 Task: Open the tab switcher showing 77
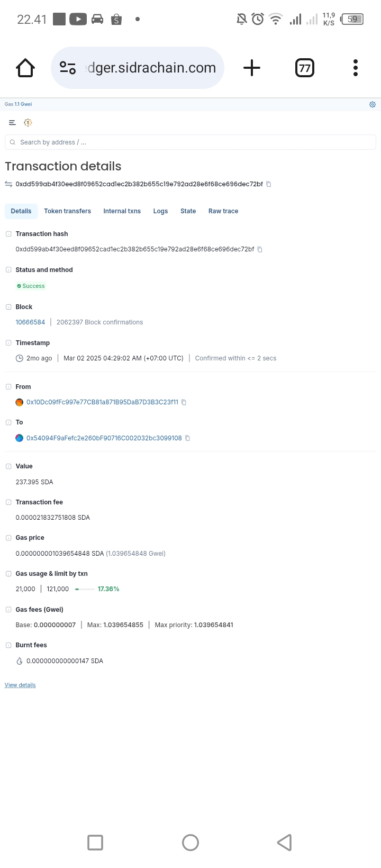pyautogui.click(x=304, y=68)
